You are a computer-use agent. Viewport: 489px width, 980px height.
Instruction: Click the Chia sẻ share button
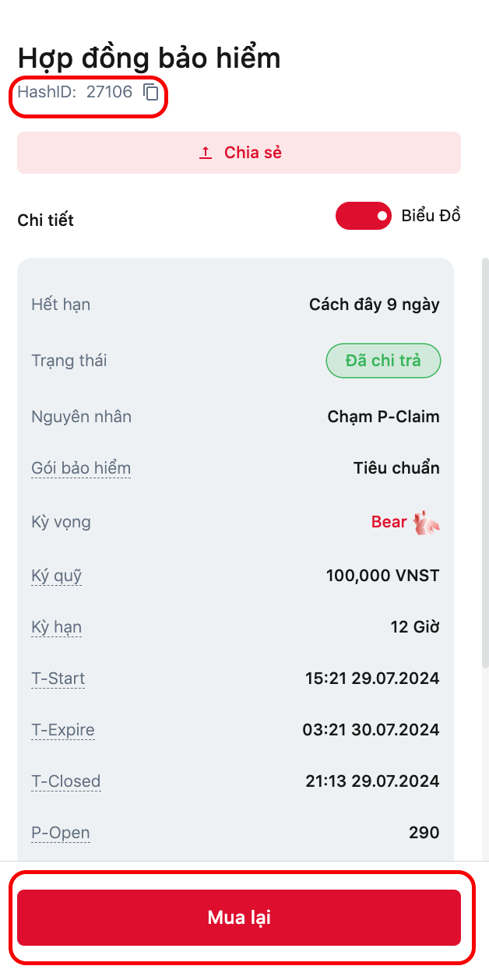point(239,153)
